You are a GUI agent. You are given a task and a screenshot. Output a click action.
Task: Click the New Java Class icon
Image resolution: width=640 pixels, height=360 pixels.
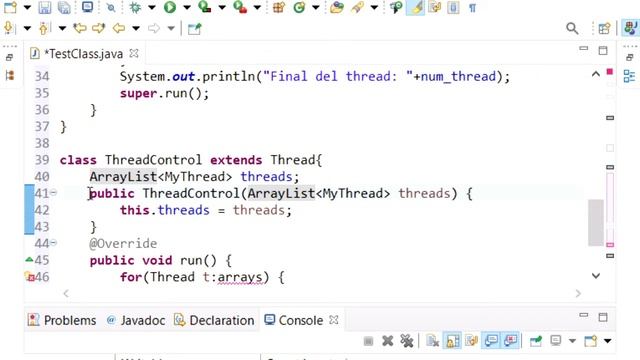click(299, 7)
